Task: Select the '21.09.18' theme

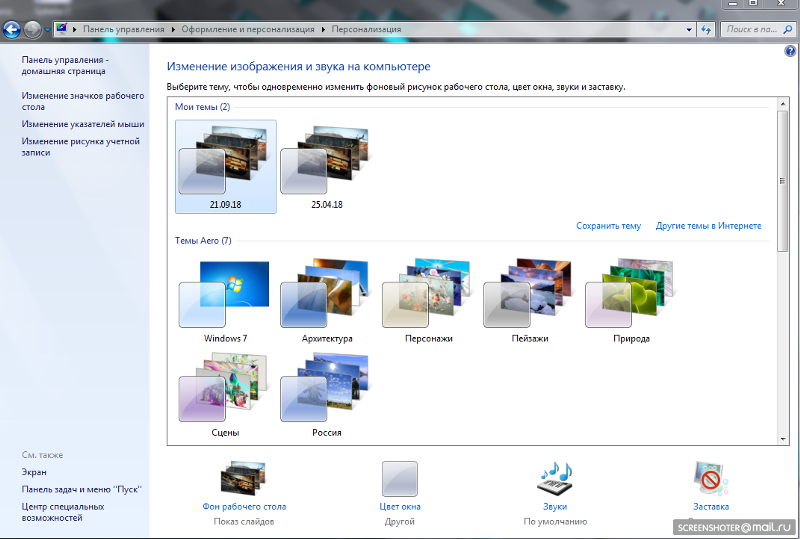Action: (x=226, y=166)
